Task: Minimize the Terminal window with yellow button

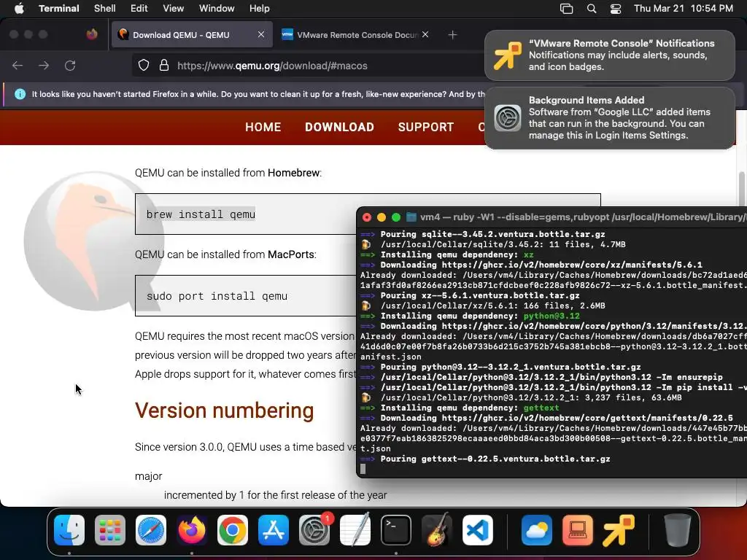Action: (x=381, y=217)
